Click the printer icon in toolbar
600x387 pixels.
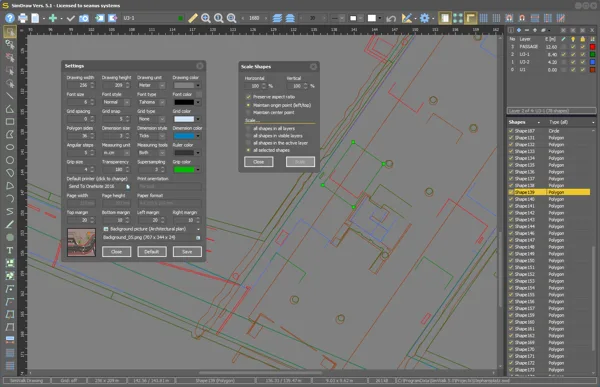(x=23, y=18)
